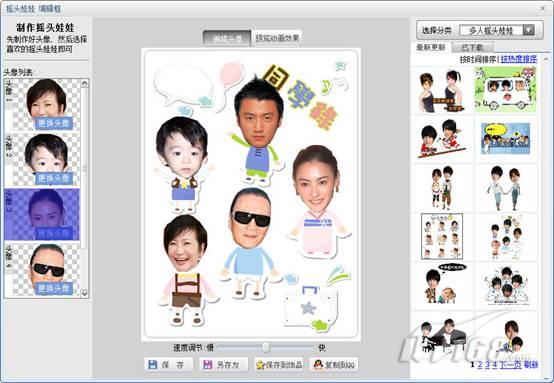Screen dimensions: 554x383
Task: Click avatar list scrollbar down arrow
Action: [84, 293]
